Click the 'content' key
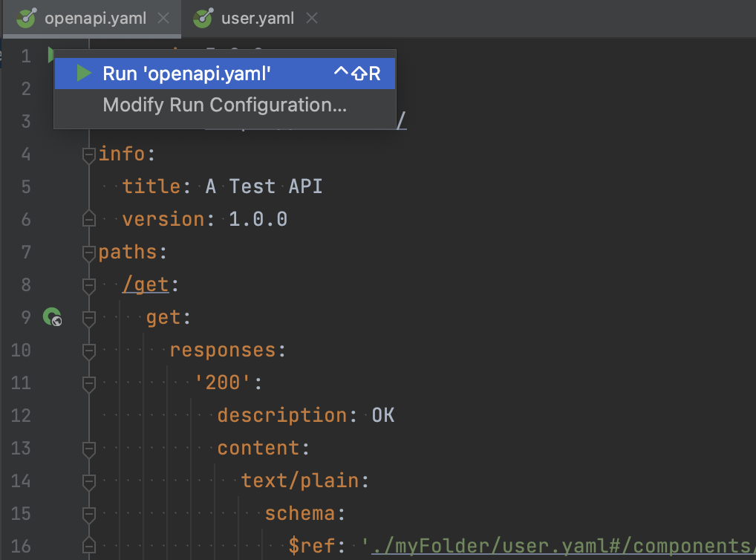 point(258,448)
